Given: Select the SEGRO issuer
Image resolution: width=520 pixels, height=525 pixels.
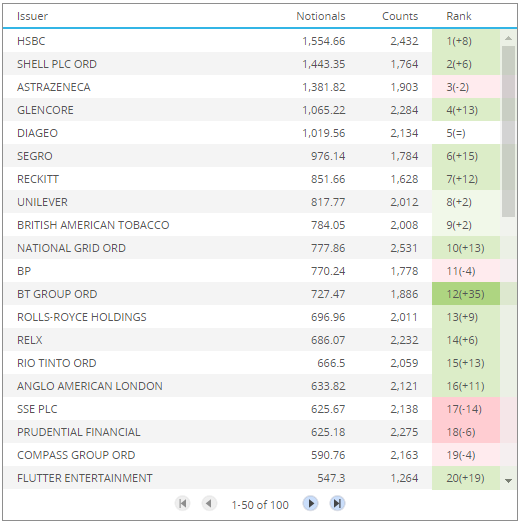Looking at the screenshot, I should tap(35, 156).
